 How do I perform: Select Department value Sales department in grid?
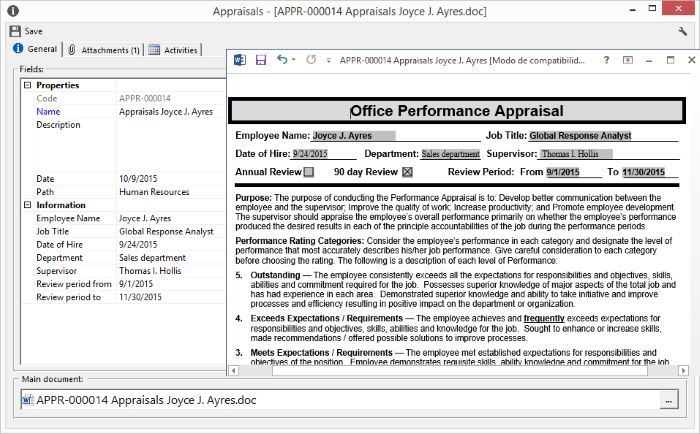(152, 258)
